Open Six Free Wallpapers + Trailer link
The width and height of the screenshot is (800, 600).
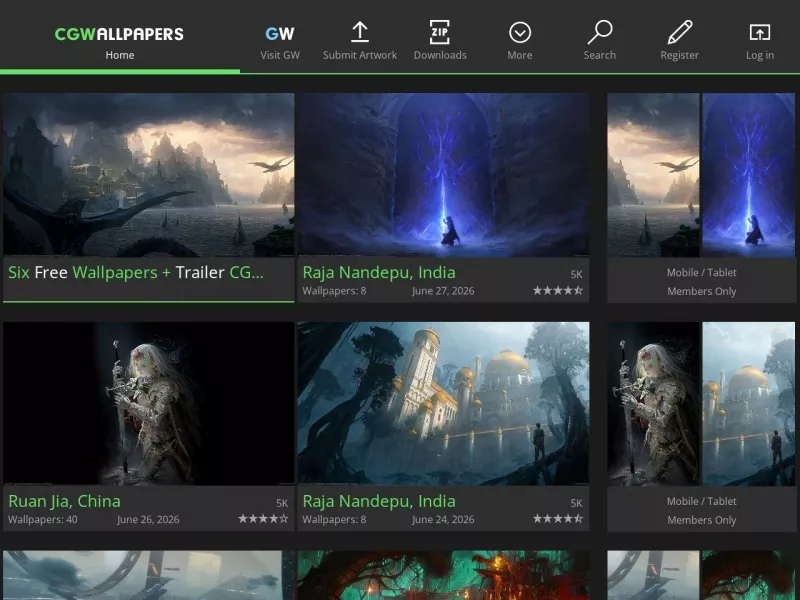pyautogui.click(x=136, y=272)
